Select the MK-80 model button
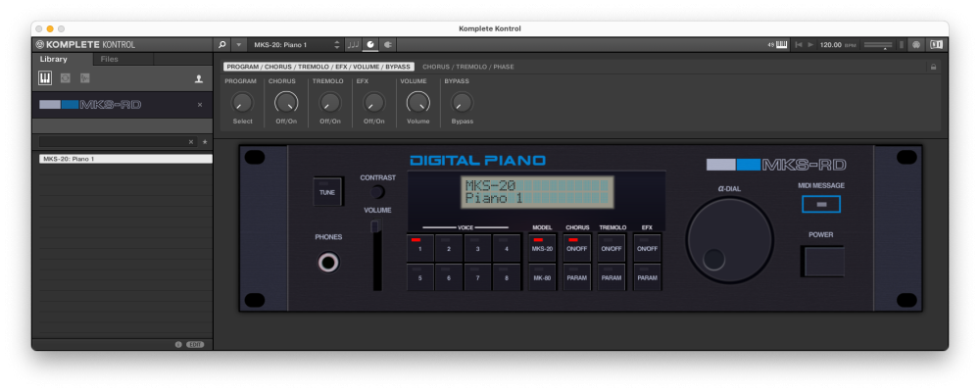 [542, 277]
